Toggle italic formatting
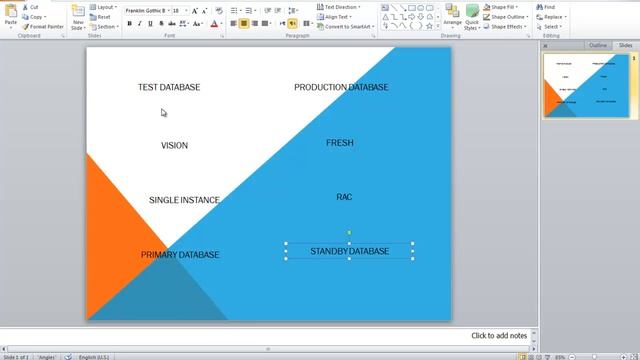Screen dimensions: 640x360 pos(140,24)
